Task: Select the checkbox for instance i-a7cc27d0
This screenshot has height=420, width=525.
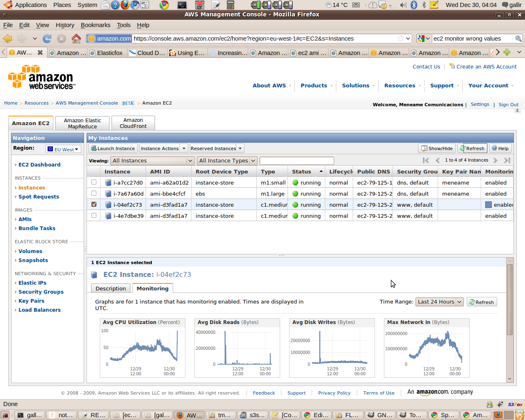Action: [94, 182]
